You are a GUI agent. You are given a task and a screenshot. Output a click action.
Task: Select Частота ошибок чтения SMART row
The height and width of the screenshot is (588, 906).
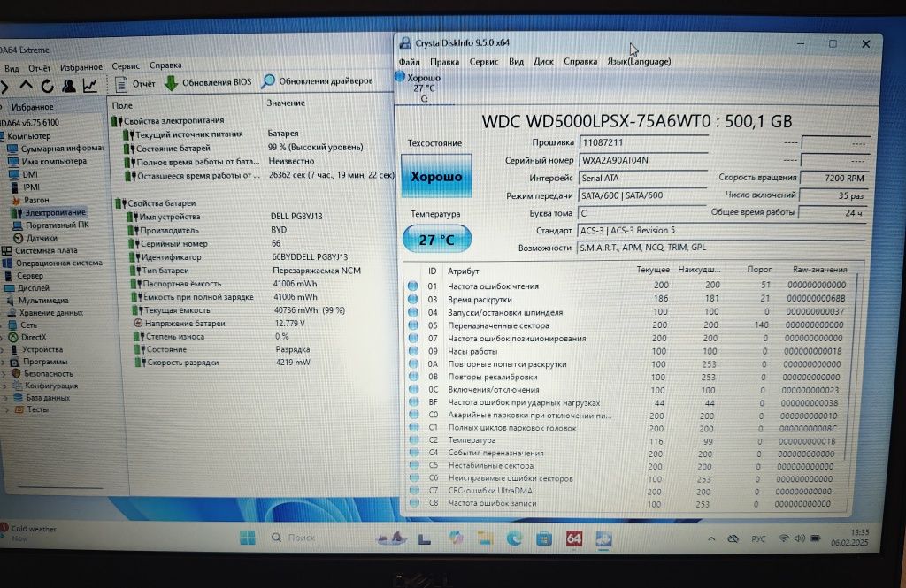(626, 286)
